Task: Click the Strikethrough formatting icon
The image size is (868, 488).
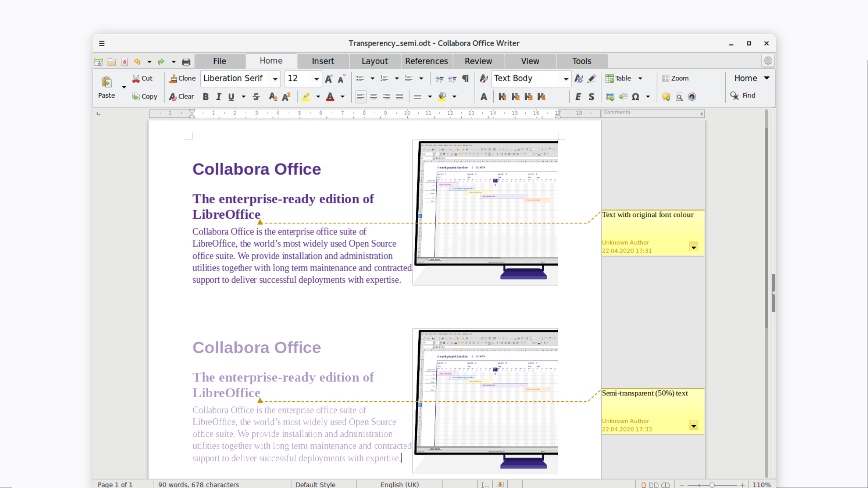Action: [x=256, y=97]
